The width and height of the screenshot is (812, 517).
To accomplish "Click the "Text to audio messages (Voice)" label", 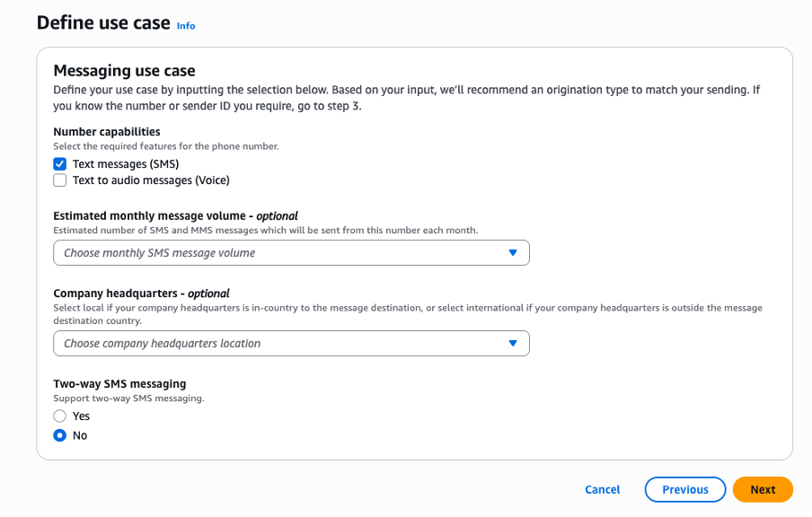I will (151, 180).
